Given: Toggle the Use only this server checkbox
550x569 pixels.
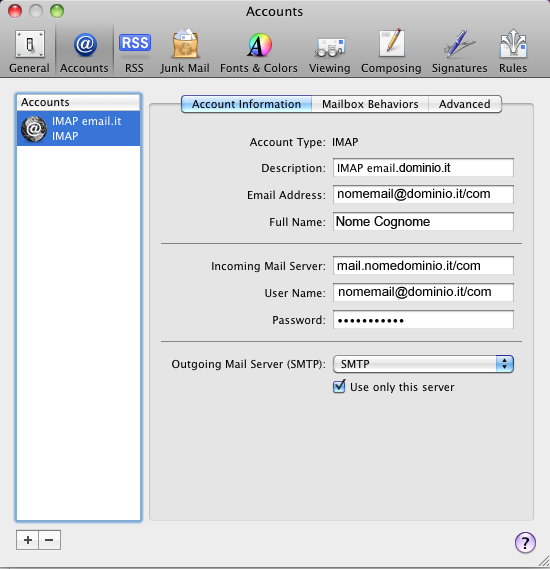Looking at the screenshot, I should pyautogui.click(x=339, y=386).
